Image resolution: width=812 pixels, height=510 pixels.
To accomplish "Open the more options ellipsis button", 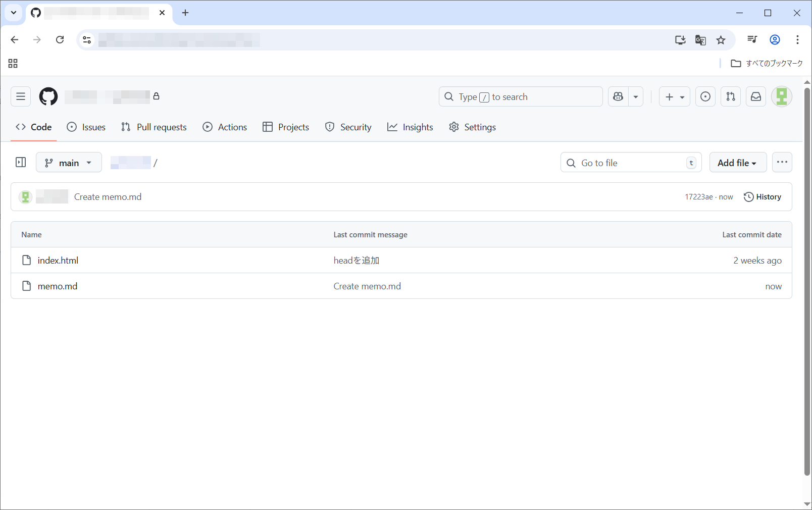I will (x=782, y=162).
